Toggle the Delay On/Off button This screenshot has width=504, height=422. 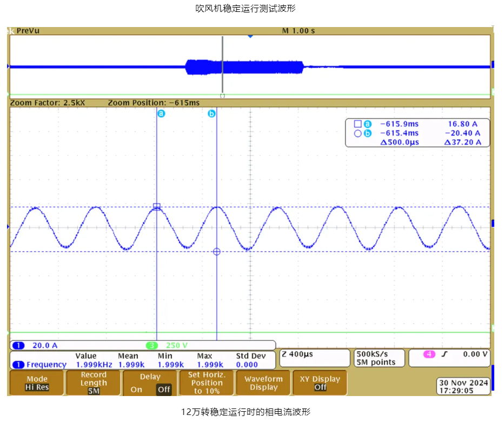150,383
